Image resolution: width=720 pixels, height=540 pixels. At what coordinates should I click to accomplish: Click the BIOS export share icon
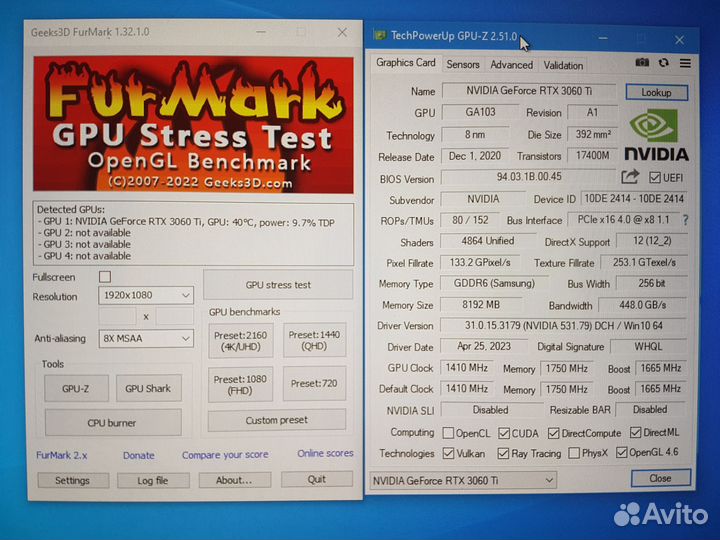[630, 178]
